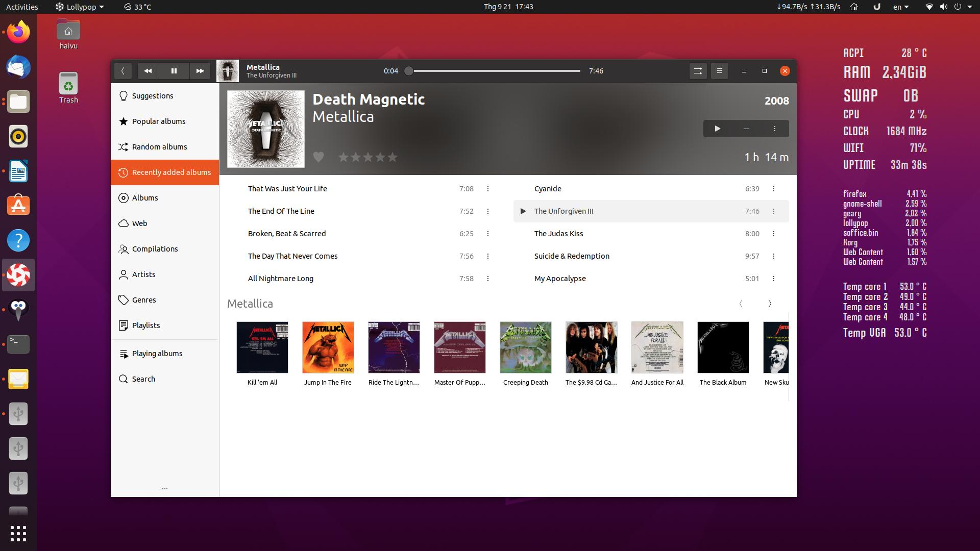
Task: Play That Was Just Your Life
Action: coord(287,189)
